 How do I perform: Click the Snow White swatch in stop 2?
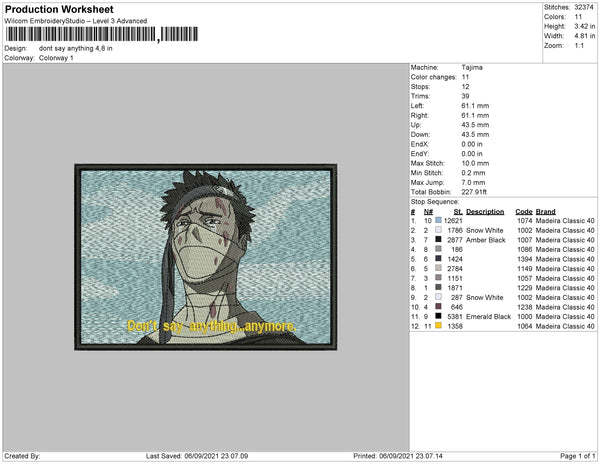click(x=438, y=230)
